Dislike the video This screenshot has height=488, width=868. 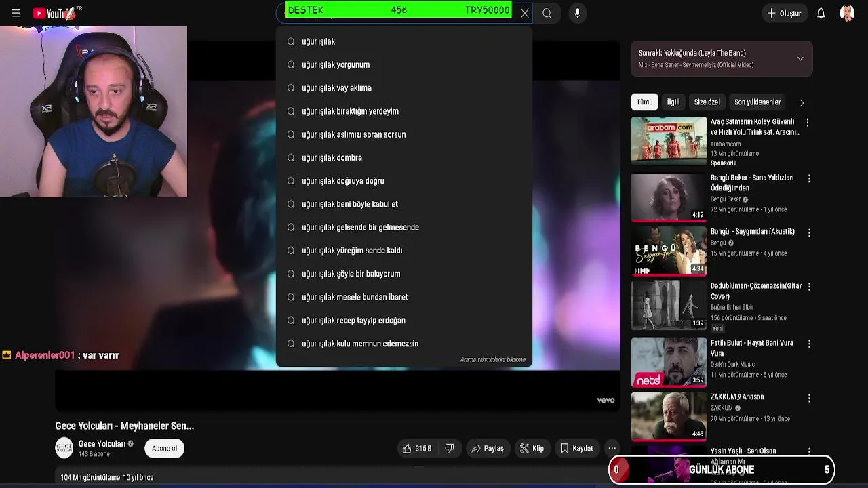pyautogui.click(x=449, y=448)
